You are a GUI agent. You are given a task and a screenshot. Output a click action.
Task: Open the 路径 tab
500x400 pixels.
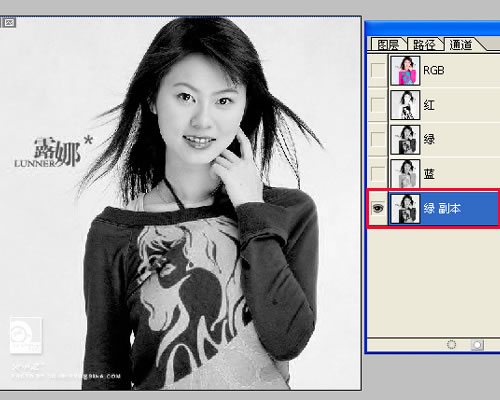(424, 45)
